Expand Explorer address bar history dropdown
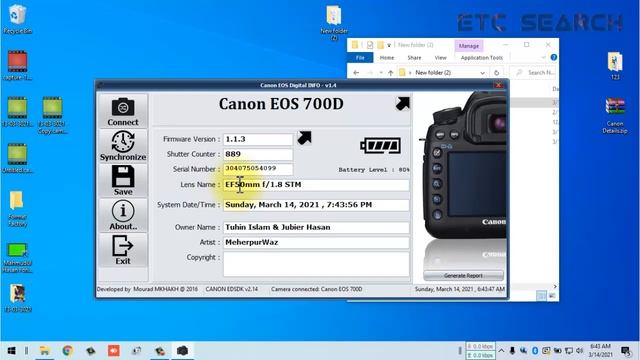This screenshot has width=640, height=360. coord(482,73)
